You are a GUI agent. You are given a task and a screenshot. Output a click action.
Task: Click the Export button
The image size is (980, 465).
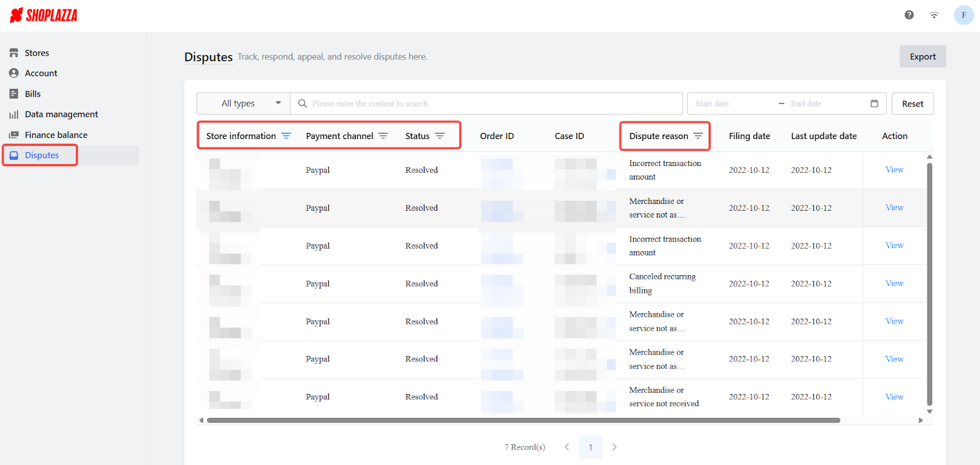coord(922,56)
